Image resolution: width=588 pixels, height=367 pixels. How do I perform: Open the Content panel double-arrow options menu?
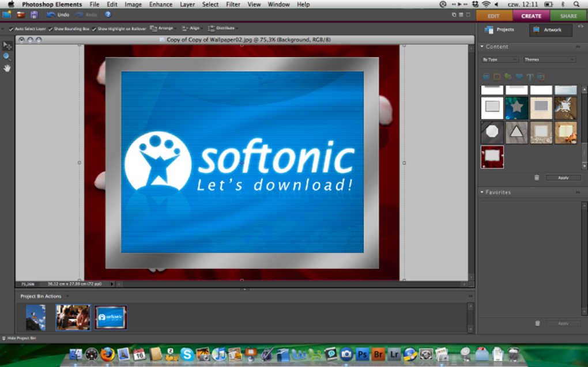click(x=578, y=47)
